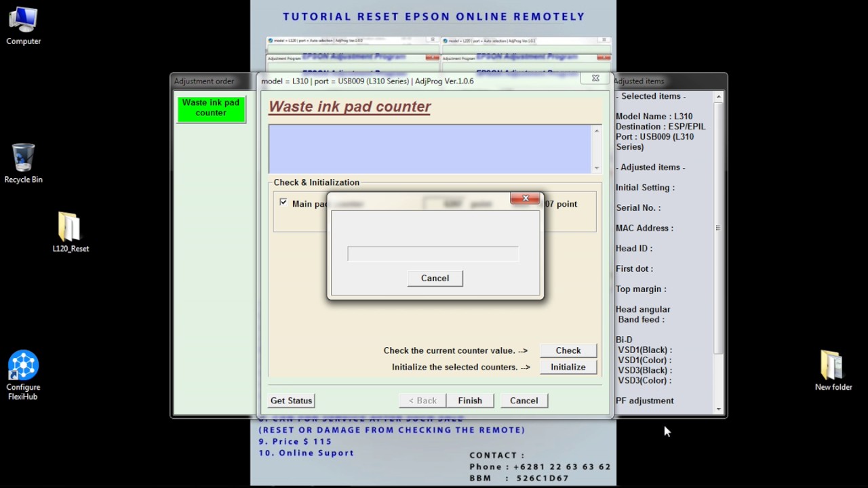Viewport: 868px width, 488px height.
Task: Click the 'Model Name : L310' text
Action: (654, 117)
